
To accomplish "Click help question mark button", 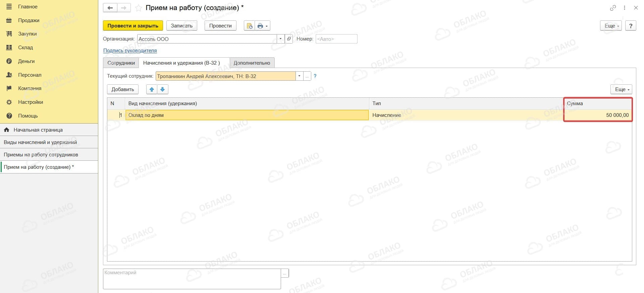I will 631,26.
